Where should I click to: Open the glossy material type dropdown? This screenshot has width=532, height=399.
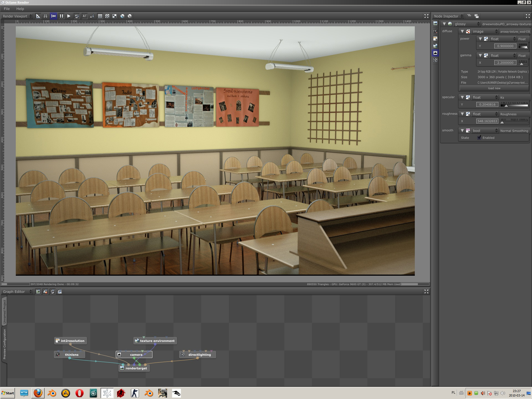[x=467, y=24]
